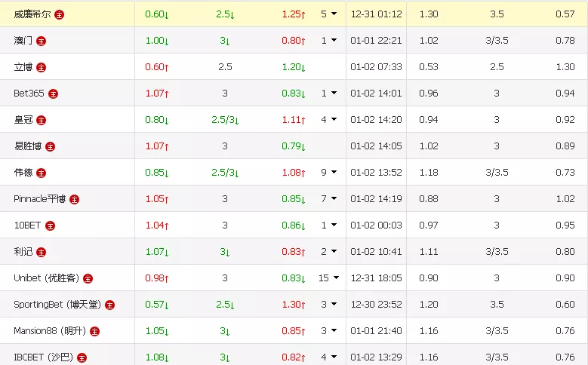Open the 易胜博 bookmaker link

[28, 146]
